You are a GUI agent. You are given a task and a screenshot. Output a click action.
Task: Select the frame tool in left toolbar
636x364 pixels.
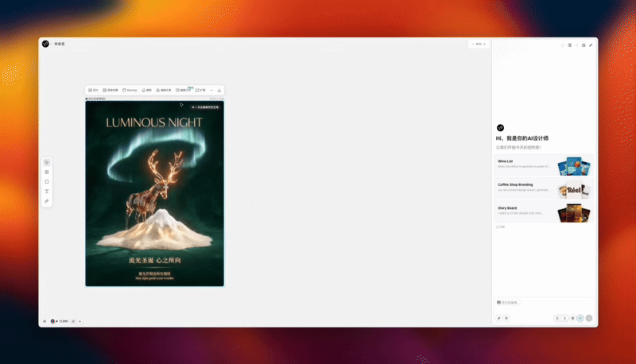tap(47, 172)
